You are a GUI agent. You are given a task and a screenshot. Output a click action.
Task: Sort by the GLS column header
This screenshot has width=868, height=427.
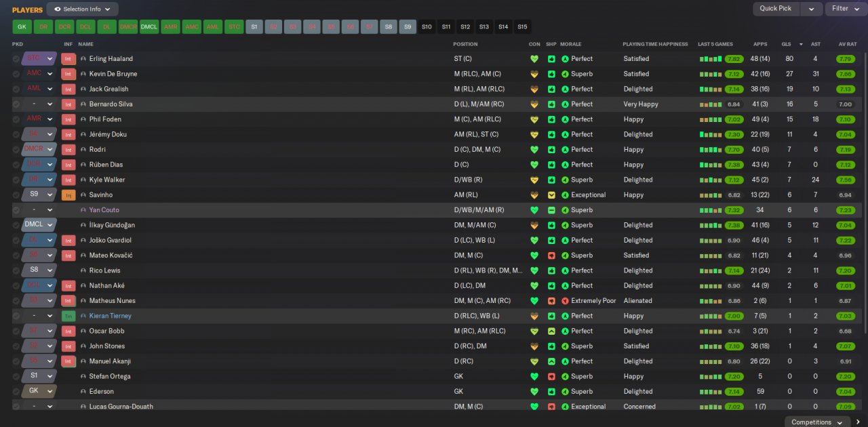pyautogui.click(x=786, y=44)
